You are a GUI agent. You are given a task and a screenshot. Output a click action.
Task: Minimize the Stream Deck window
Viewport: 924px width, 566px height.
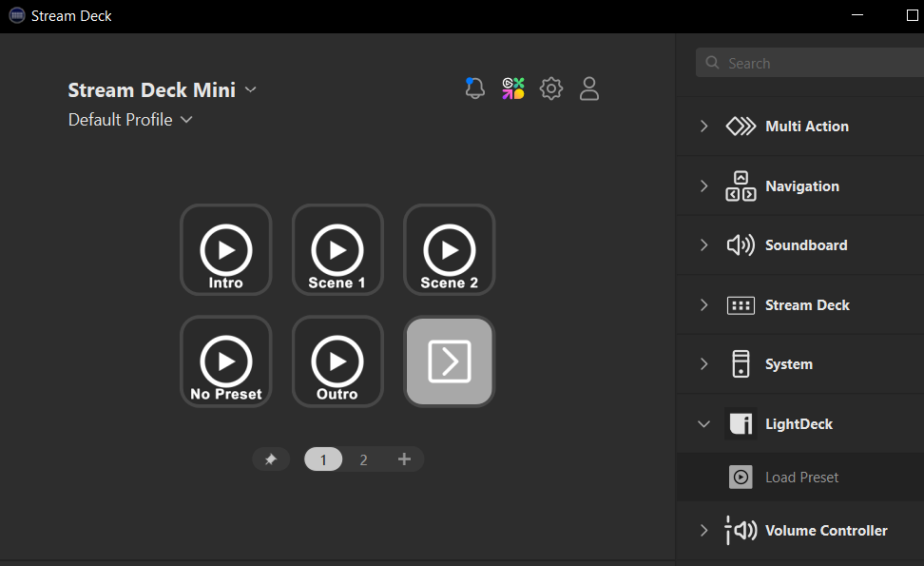tap(857, 15)
